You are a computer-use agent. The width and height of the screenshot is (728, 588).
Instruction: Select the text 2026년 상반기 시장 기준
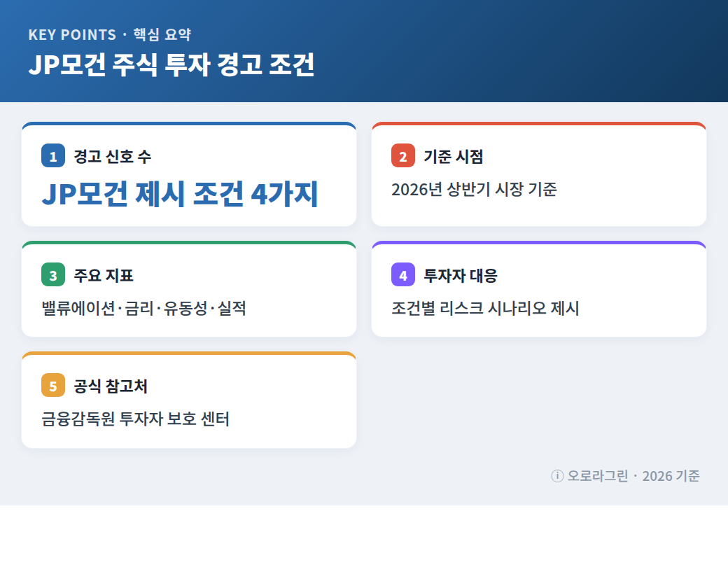(x=474, y=189)
